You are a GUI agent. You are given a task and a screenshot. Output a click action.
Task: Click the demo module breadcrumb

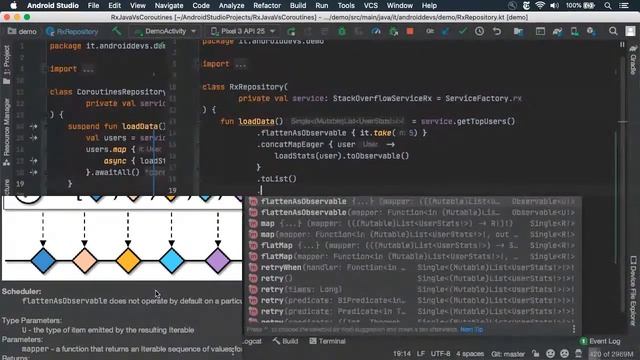point(22,31)
